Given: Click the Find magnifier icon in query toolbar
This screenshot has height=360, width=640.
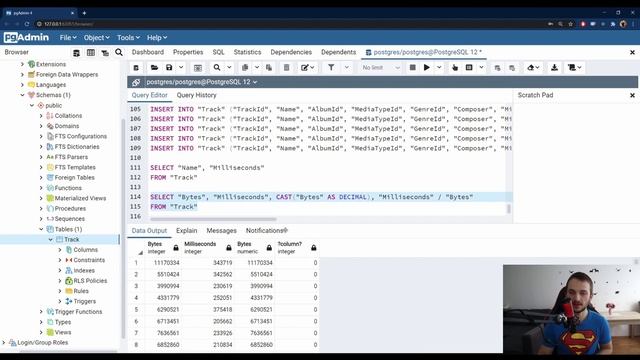Looking at the screenshot, I should coord(217,68).
